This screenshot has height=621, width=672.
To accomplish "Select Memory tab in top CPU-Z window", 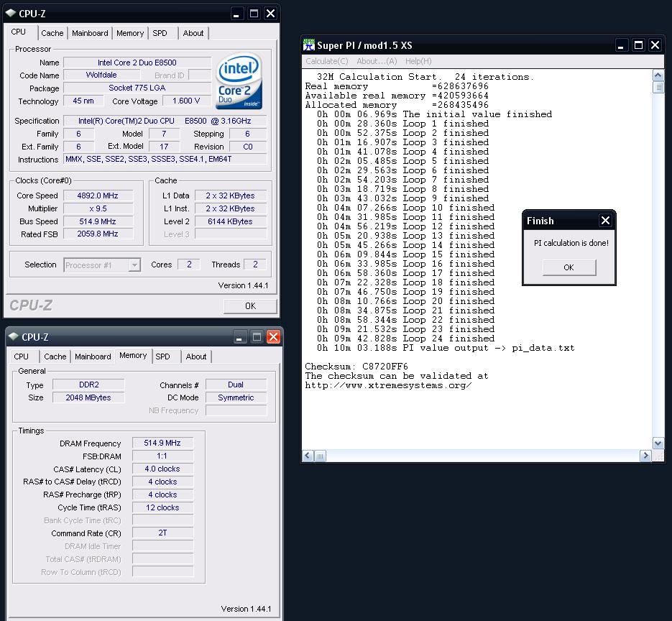I will click(130, 33).
